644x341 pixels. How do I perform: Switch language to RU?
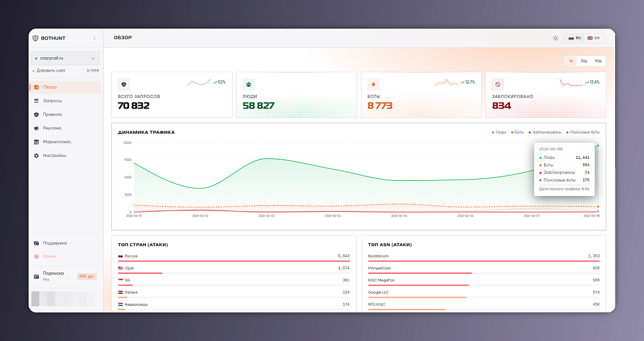(575, 38)
